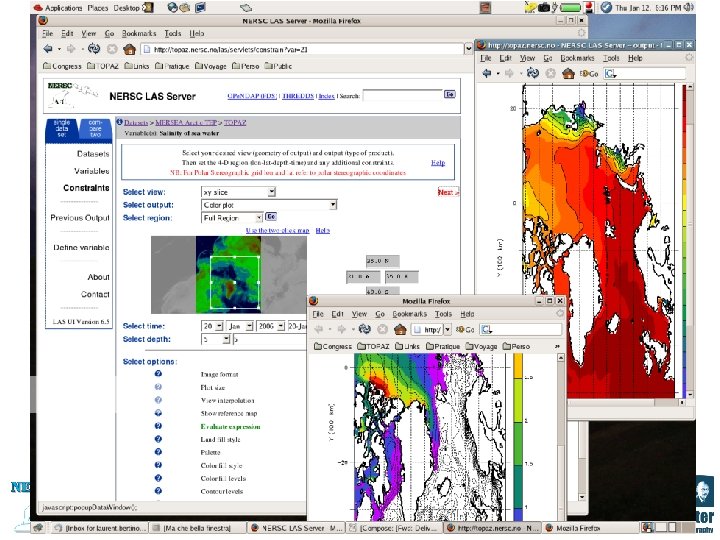
Task: Switch to single data set mode
Action: pyautogui.click(x=60, y=127)
